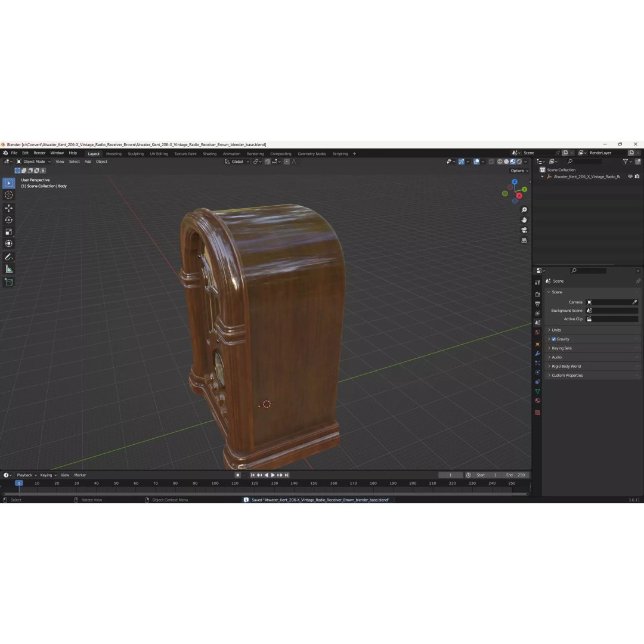Open Global transform orientation dropdown
Screen dimensions: 644x644
click(x=237, y=162)
